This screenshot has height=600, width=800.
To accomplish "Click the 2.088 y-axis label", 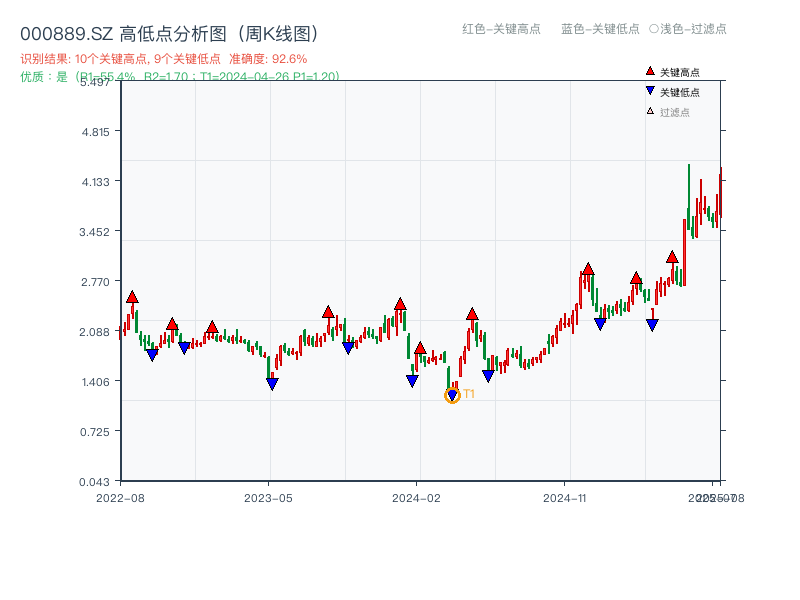I will click(94, 332).
